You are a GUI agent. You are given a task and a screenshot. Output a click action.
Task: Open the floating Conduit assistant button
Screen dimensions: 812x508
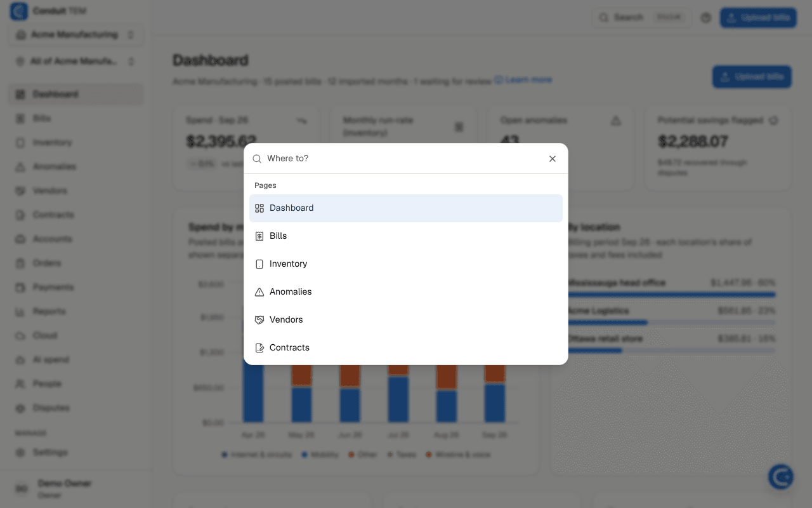click(x=781, y=476)
